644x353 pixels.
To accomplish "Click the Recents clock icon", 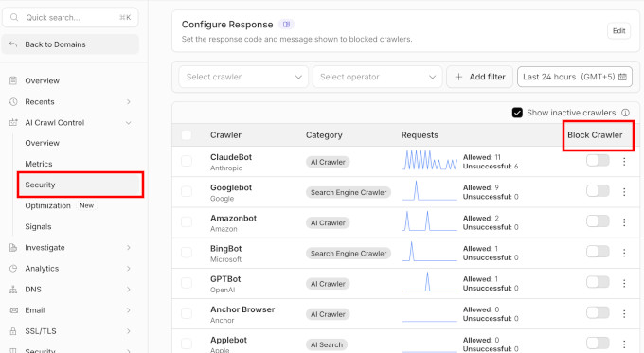I will [13, 101].
